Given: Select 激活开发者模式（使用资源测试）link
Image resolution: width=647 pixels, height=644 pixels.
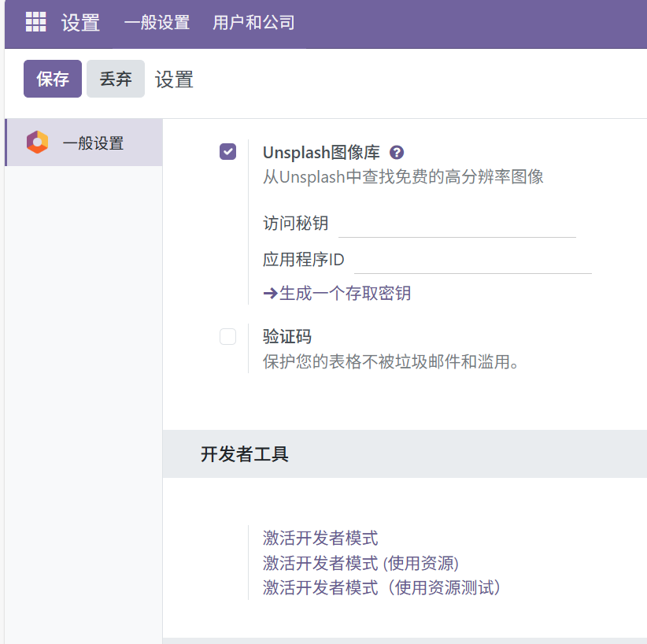Looking at the screenshot, I should coord(382,587).
